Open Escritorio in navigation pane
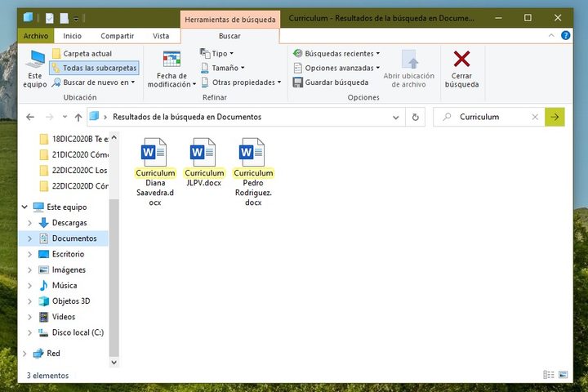588x392 pixels. click(62, 254)
